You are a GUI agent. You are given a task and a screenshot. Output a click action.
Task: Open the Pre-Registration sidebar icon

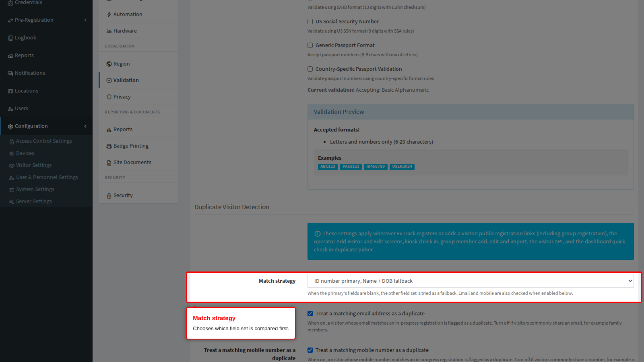pos(10,20)
